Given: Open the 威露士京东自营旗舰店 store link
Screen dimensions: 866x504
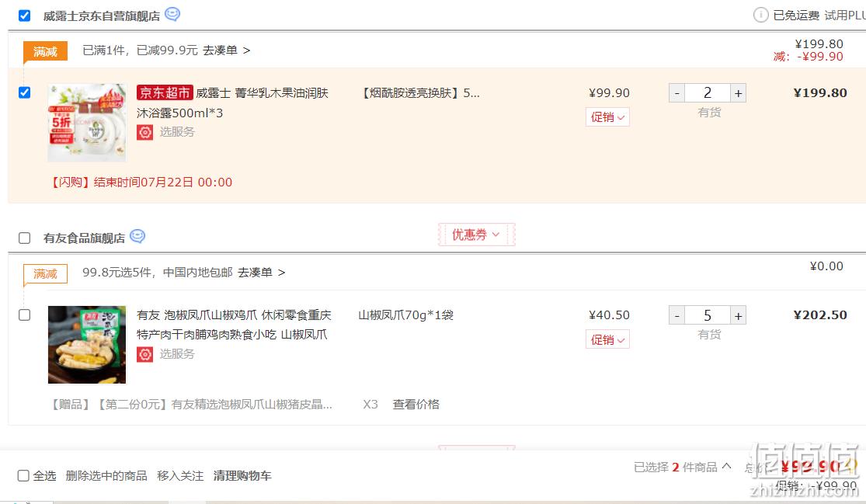Looking at the screenshot, I should pyautogui.click(x=102, y=16).
